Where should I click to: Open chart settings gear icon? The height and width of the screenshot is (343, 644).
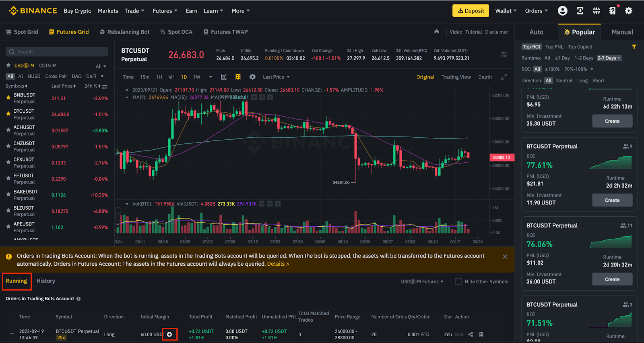click(x=252, y=77)
